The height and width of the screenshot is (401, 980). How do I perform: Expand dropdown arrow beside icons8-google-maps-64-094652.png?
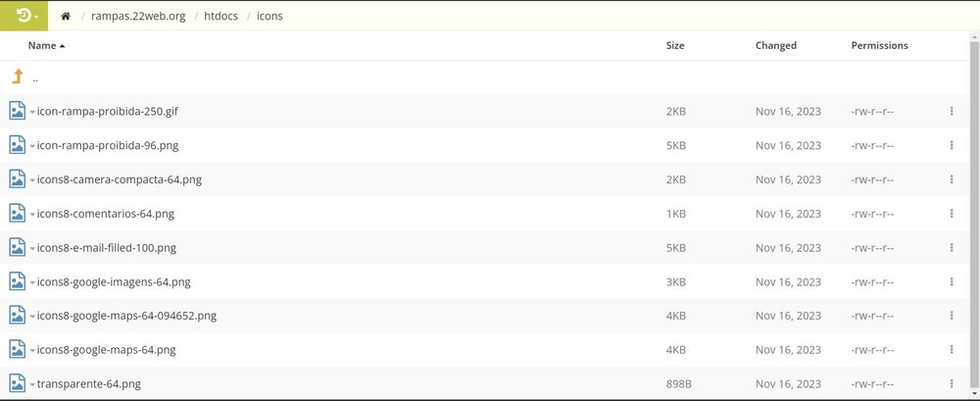click(x=32, y=316)
